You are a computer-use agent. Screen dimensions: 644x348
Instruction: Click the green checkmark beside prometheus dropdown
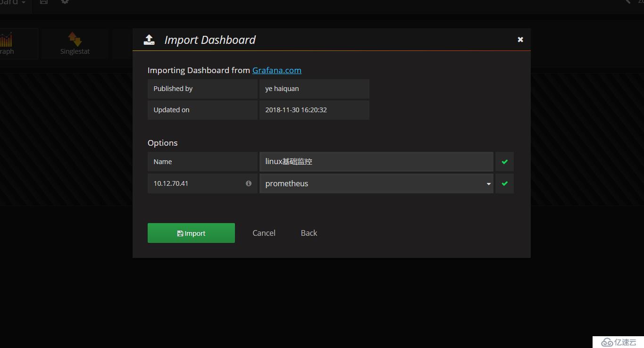click(505, 183)
